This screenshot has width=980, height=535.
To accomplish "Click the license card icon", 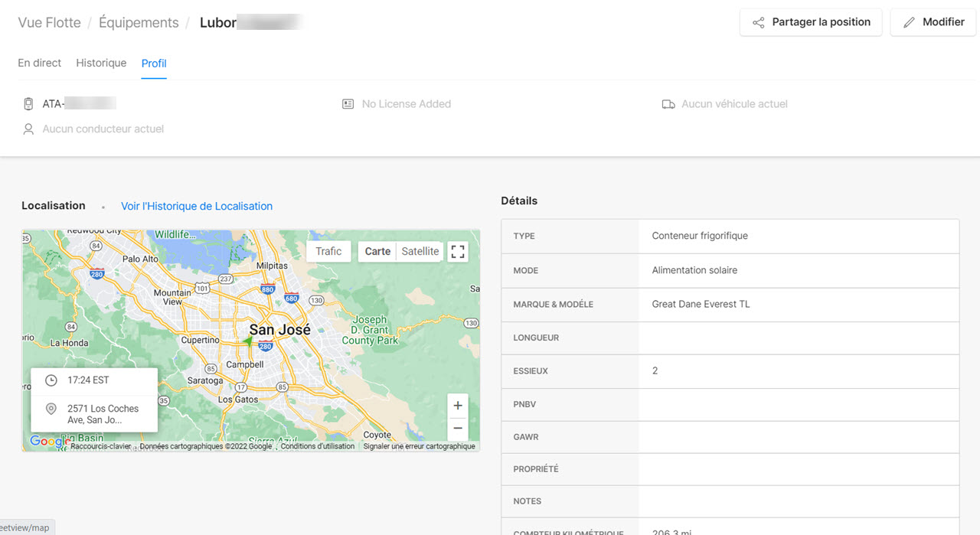I will click(x=348, y=104).
